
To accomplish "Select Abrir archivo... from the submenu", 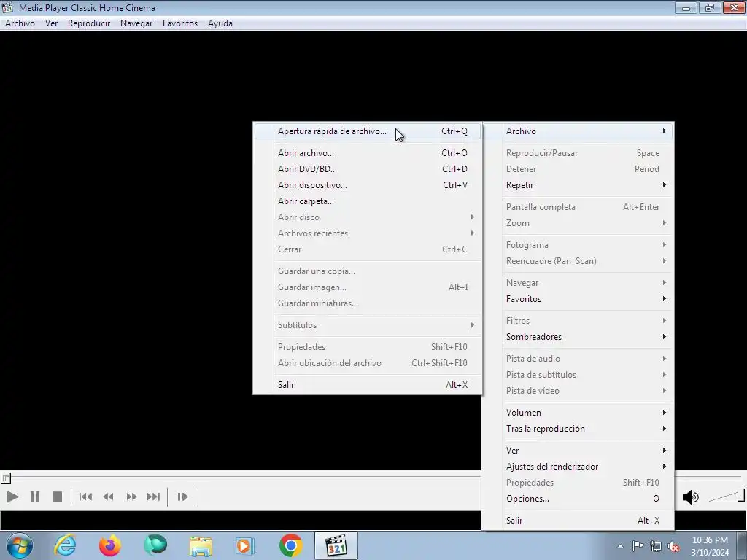I will 368,153.
